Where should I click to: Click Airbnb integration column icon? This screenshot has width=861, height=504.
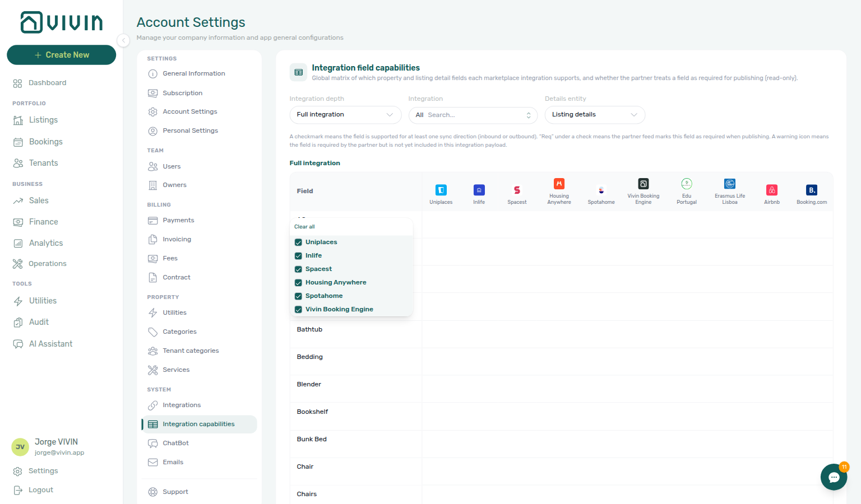pos(772,190)
